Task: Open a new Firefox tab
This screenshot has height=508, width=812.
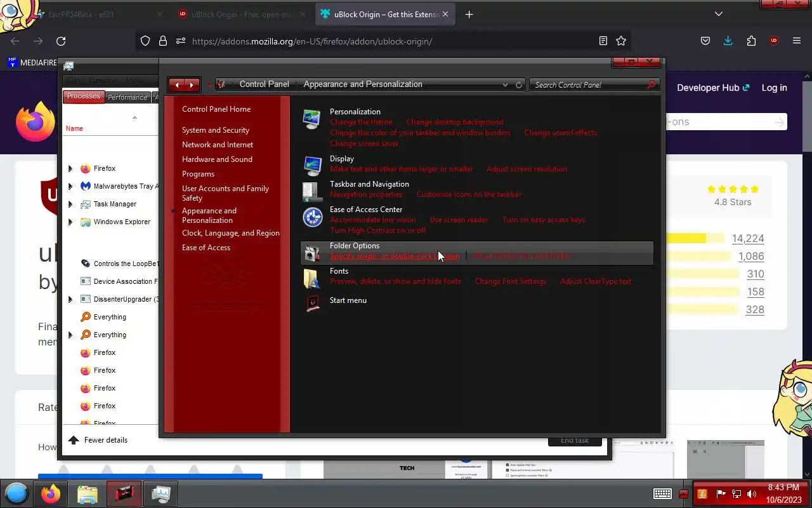Action: [x=469, y=15]
